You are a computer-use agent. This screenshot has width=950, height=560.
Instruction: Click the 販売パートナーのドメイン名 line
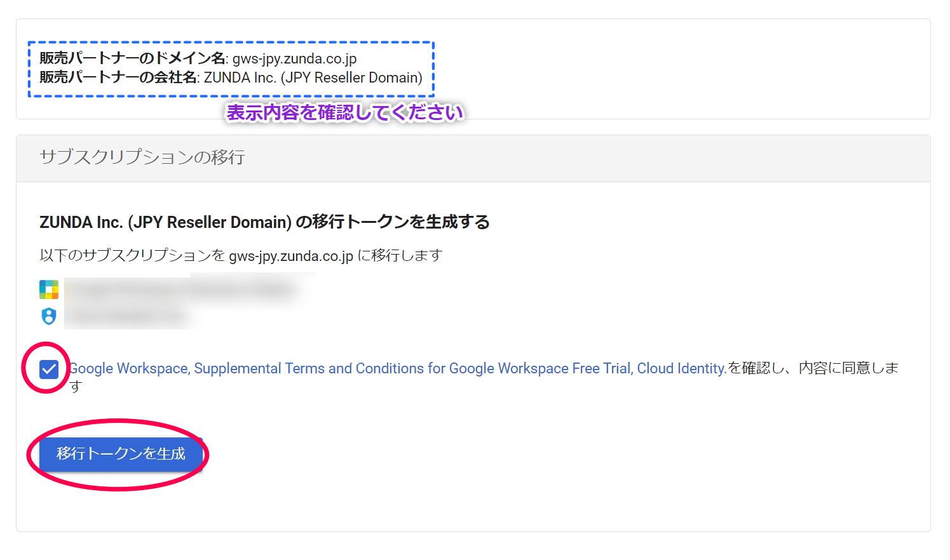click(198, 58)
